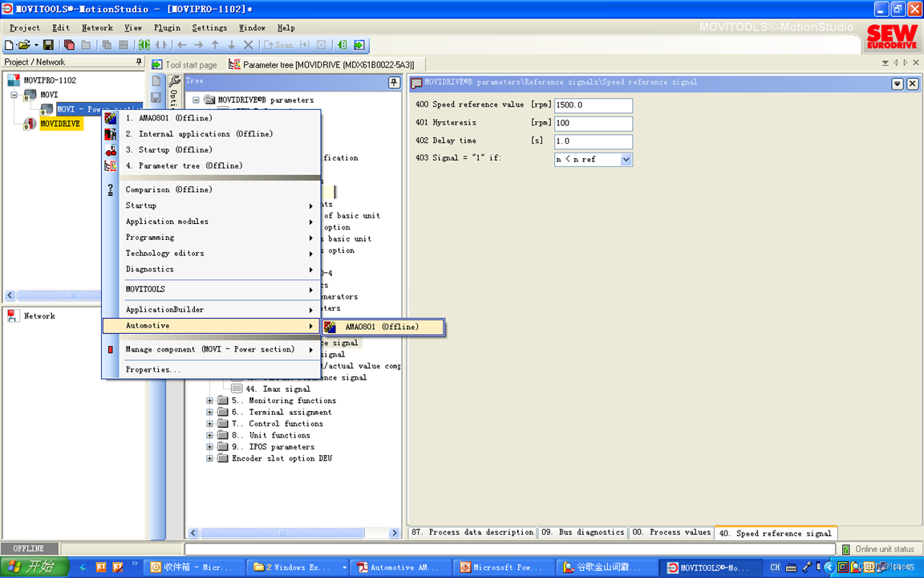
Task: Open the Signal = "1" if dropdown
Action: (626, 159)
